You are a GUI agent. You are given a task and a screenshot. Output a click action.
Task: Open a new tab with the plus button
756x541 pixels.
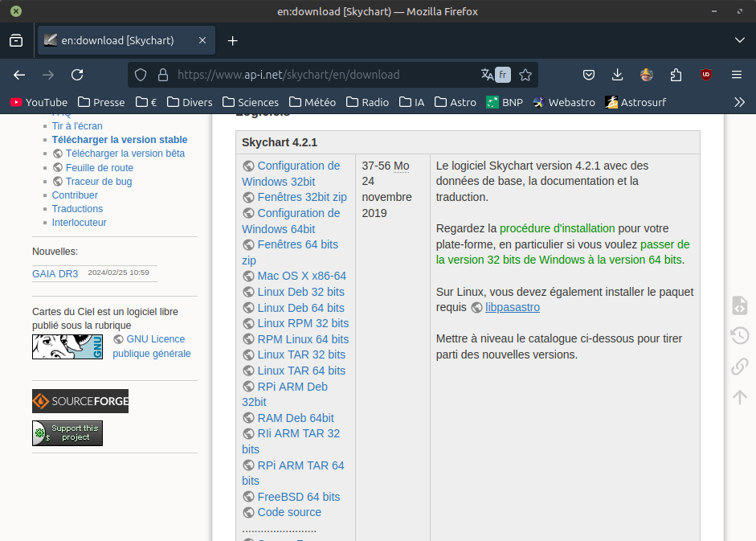pyautogui.click(x=233, y=40)
